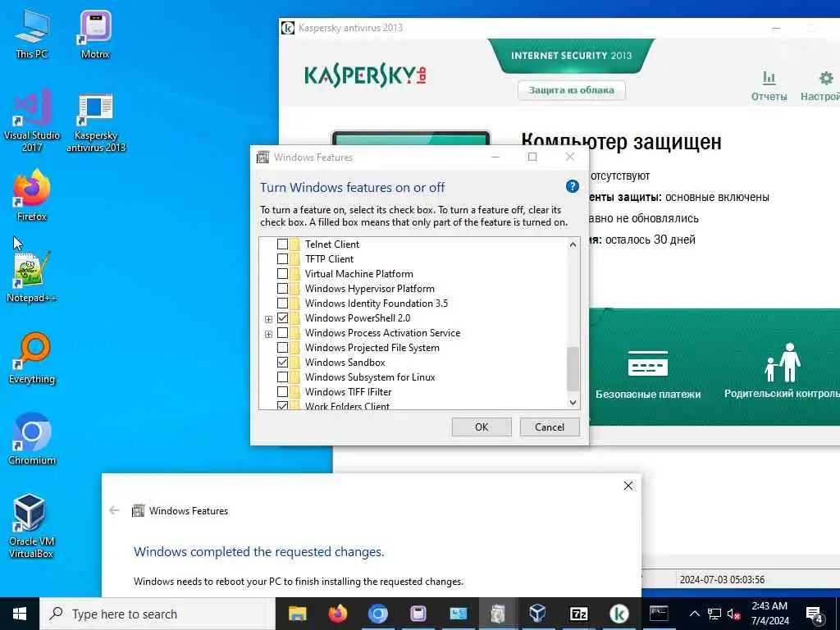Open Chromium desktop shortcut
The image size is (840, 630).
32,438
